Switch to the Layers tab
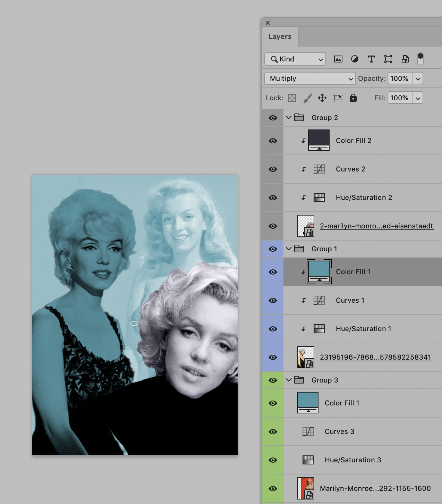Image resolution: width=442 pixels, height=504 pixels. (x=280, y=36)
